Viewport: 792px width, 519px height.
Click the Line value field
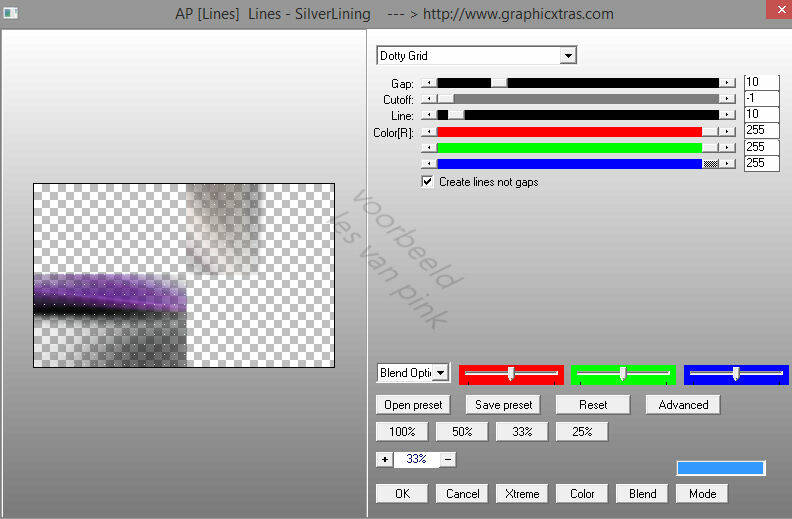click(x=761, y=114)
